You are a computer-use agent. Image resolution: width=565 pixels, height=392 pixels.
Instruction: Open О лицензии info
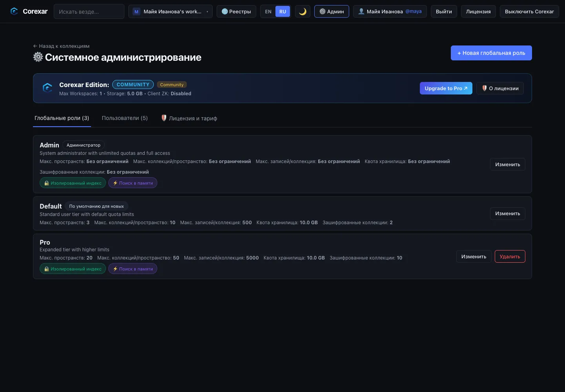coord(500,88)
